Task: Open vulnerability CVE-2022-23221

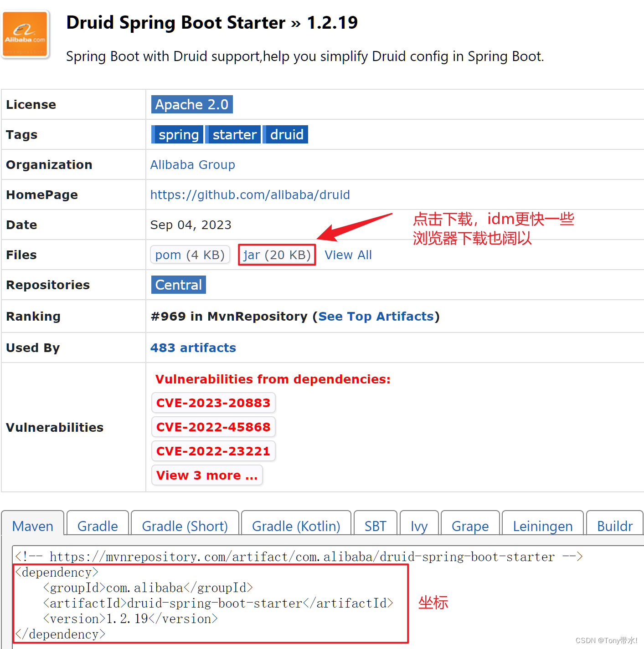Action: point(213,451)
